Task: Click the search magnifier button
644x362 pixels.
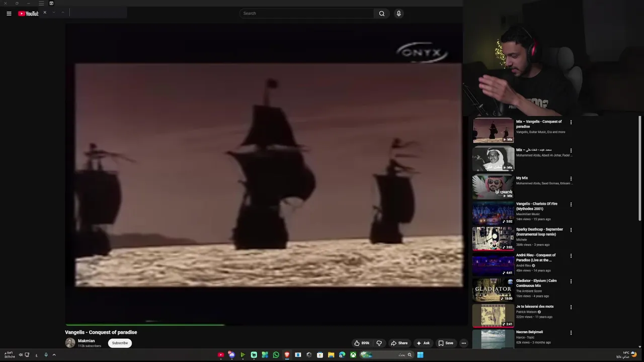Action: point(382,14)
